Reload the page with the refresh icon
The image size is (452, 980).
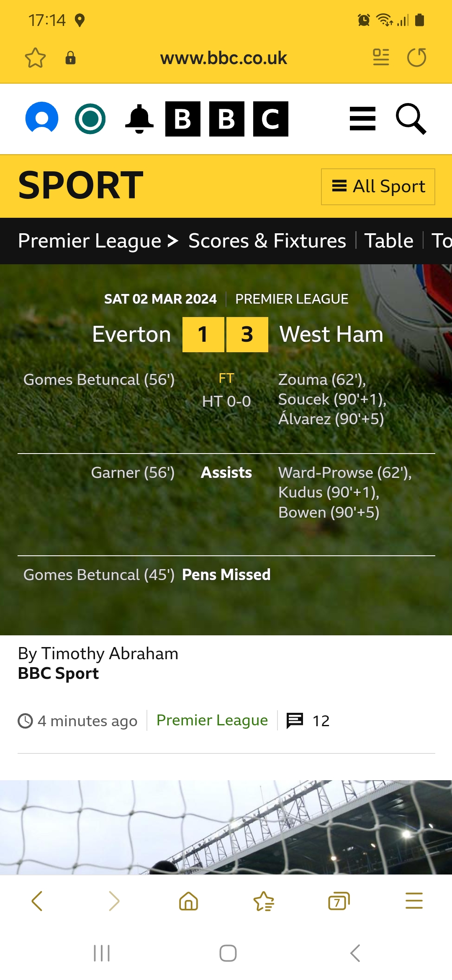click(416, 57)
